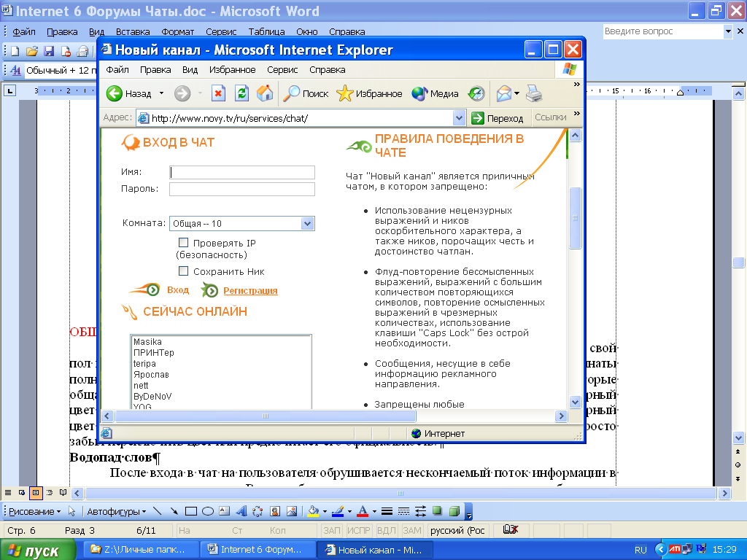Choose Dash Style in Drawing toolbar

[403, 511]
